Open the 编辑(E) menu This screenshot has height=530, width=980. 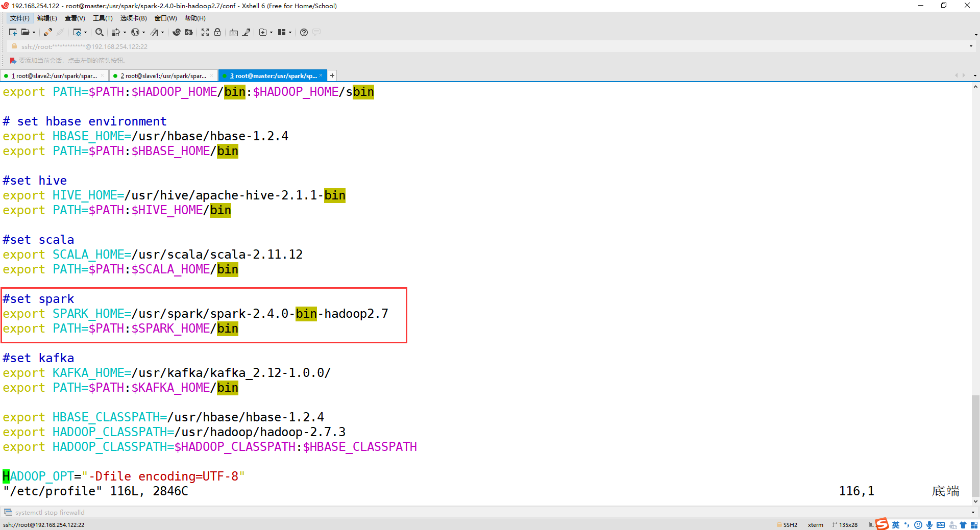click(47, 18)
